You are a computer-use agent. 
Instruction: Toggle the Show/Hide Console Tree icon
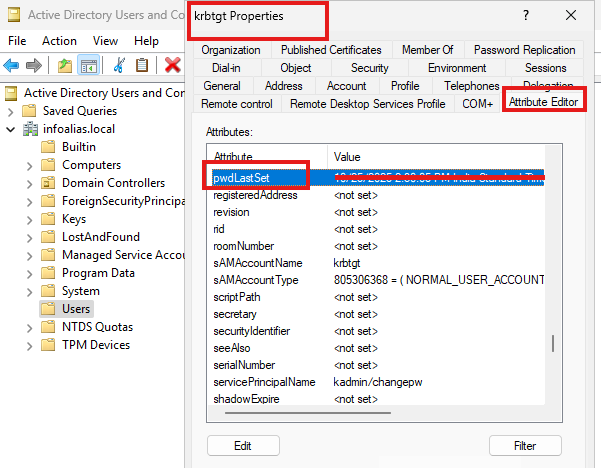[x=89, y=65]
